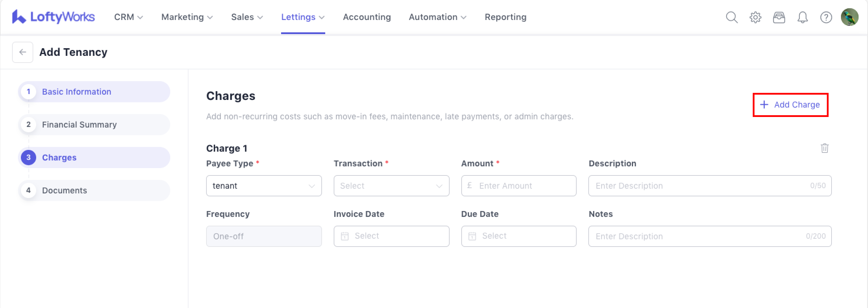The width and height of the screenshot is (868, 308).
Task: Click the Add Charge button
Action: (790, 105)
